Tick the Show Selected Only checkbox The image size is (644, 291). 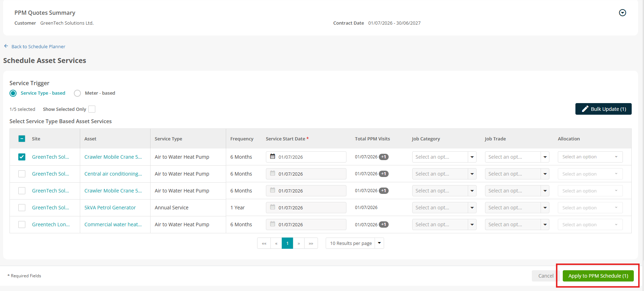[92, 109]
